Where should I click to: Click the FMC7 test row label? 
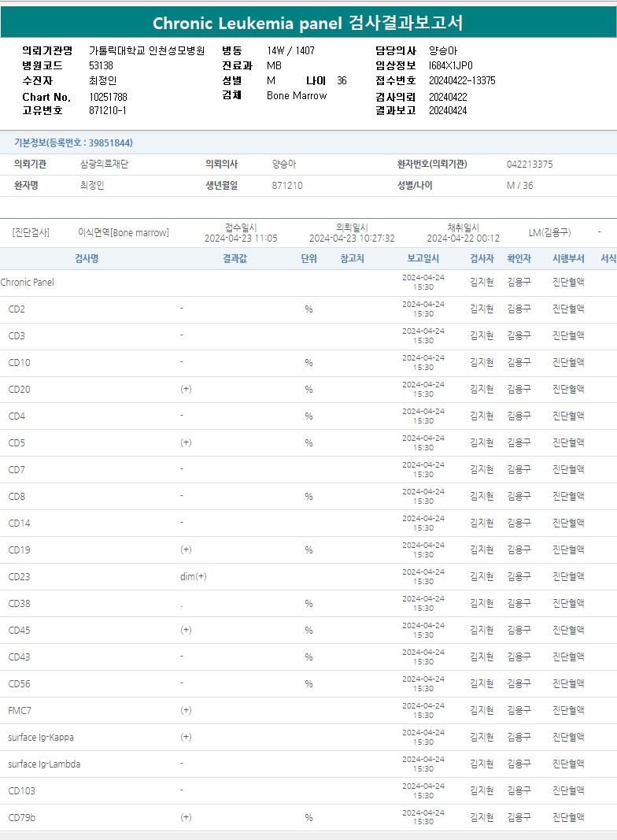click(x=20, y=711)
